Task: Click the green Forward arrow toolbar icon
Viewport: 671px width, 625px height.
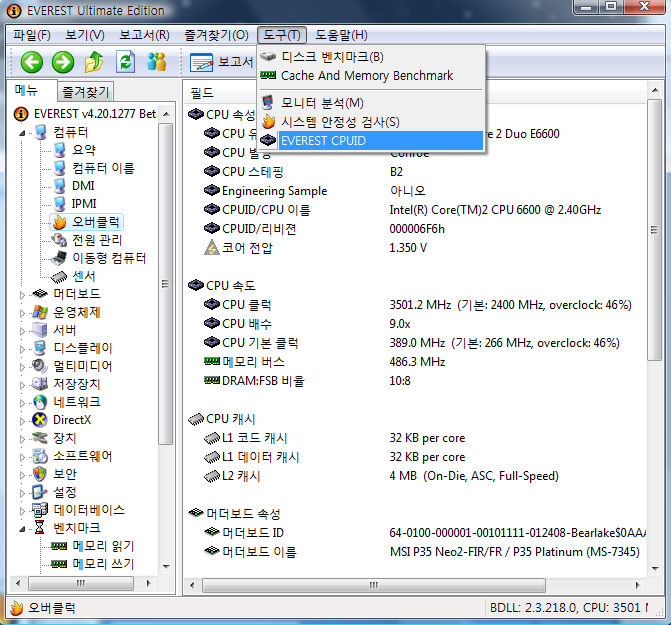Action: 63,62
